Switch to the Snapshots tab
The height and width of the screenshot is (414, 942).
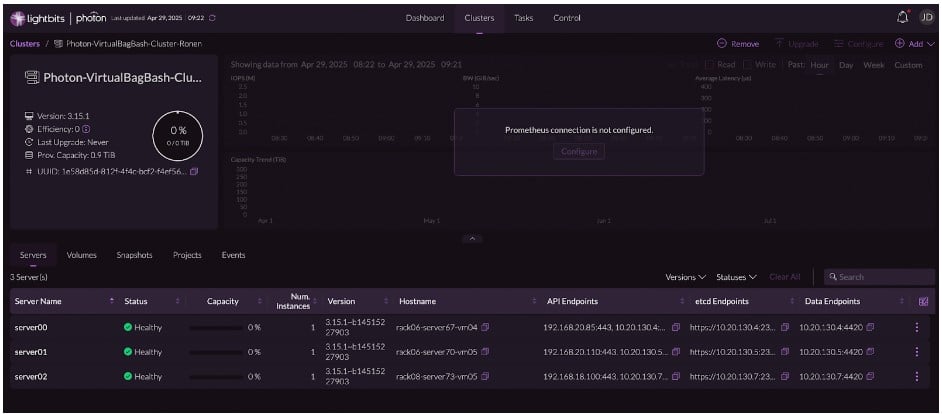point(134,255)
